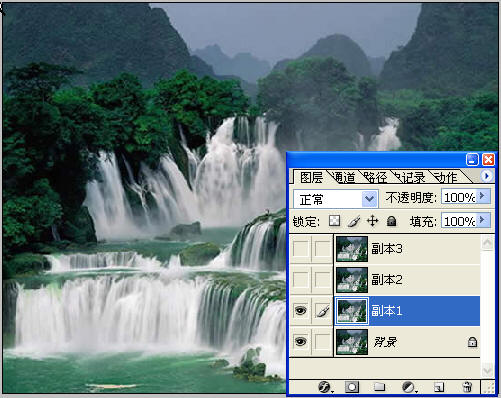Click the lock icon on 背景 layer
Viewport: 501px width, 398px height.
tap(472, 342)
